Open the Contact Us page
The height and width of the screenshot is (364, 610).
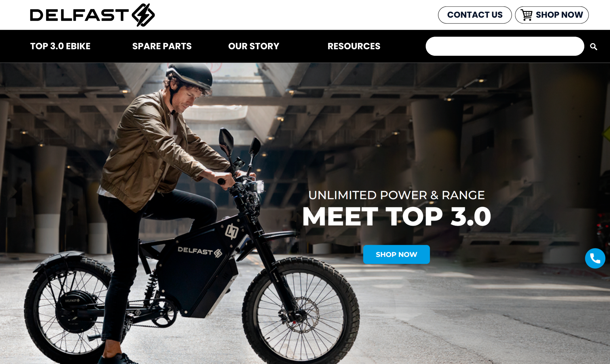[x=475, y=15]
